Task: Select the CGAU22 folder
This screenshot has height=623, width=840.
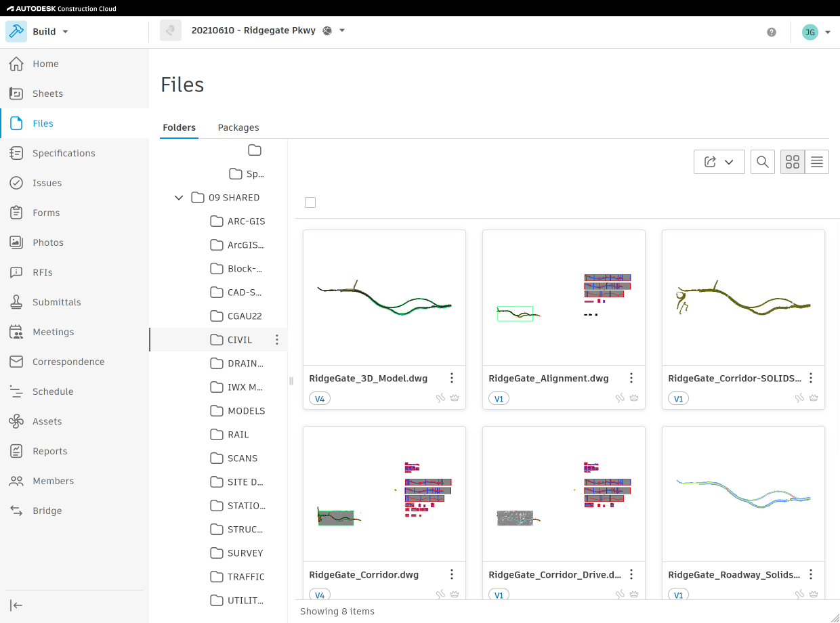Action: pos(236,316)
